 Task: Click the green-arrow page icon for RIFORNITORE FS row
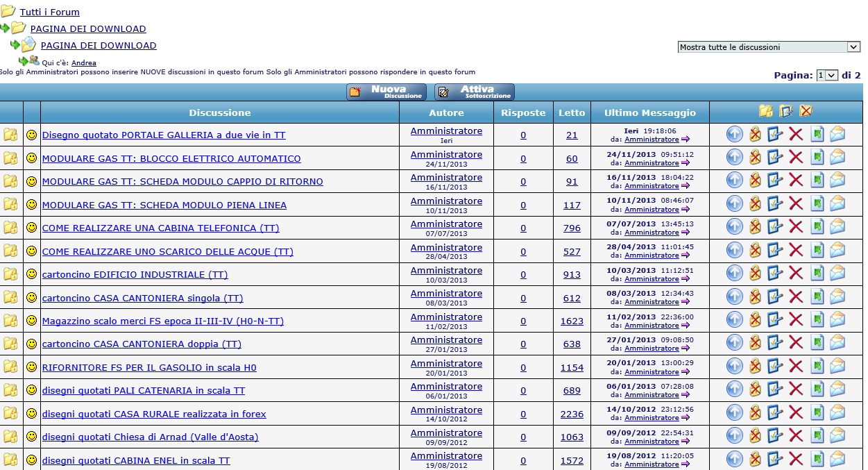point(817,367)
